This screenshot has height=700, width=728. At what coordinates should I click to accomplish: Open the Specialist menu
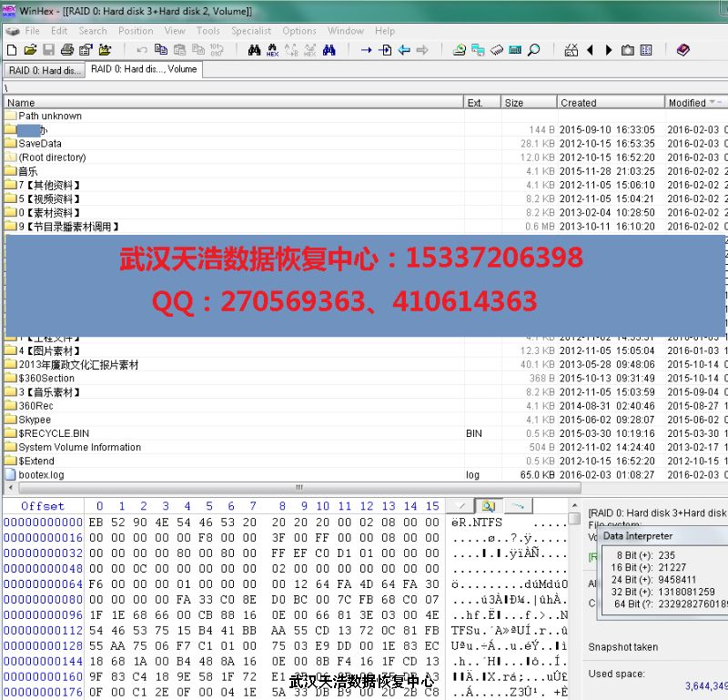(x=251, y=30)
